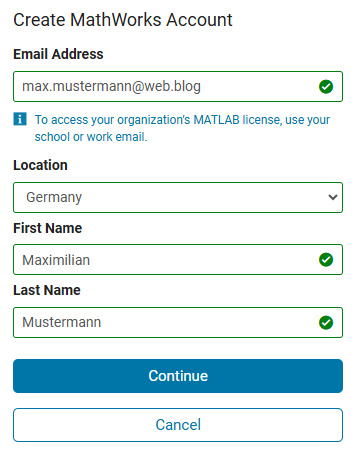Click the blue info icon beside license hint
This screenshot has width=363, height=456.
click(x=20, y=119)
